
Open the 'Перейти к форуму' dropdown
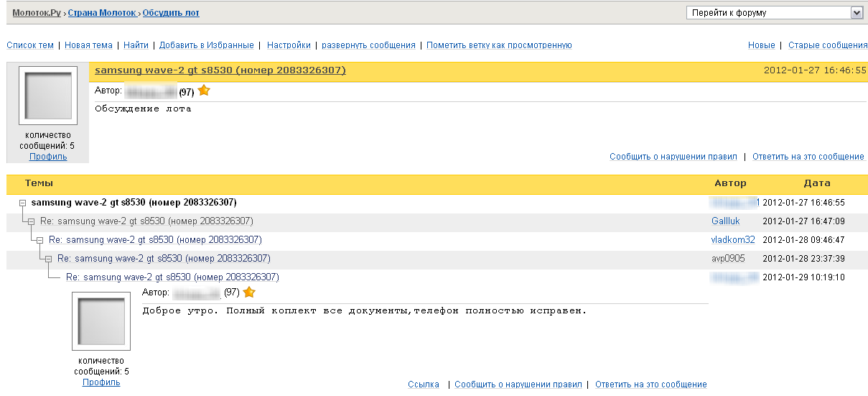775,12
